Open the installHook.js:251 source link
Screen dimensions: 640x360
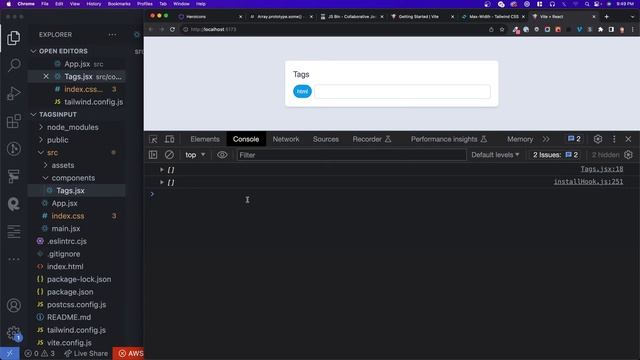pos(588,182)
